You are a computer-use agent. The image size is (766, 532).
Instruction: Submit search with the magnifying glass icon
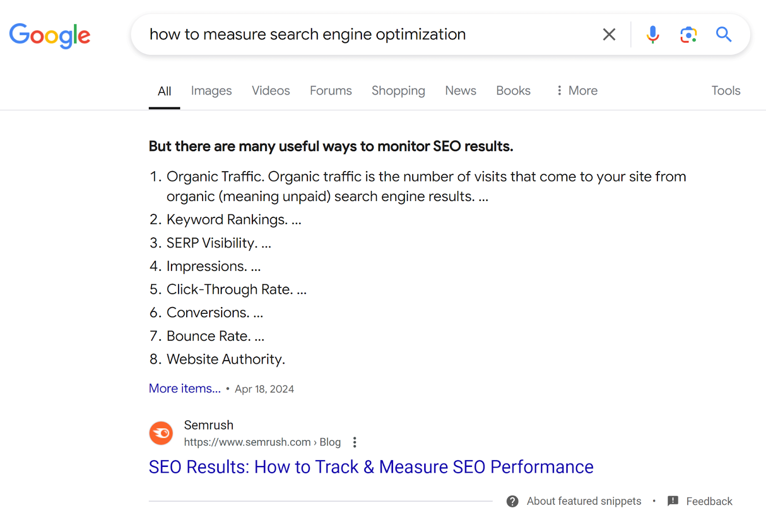[x=723, y=34]
